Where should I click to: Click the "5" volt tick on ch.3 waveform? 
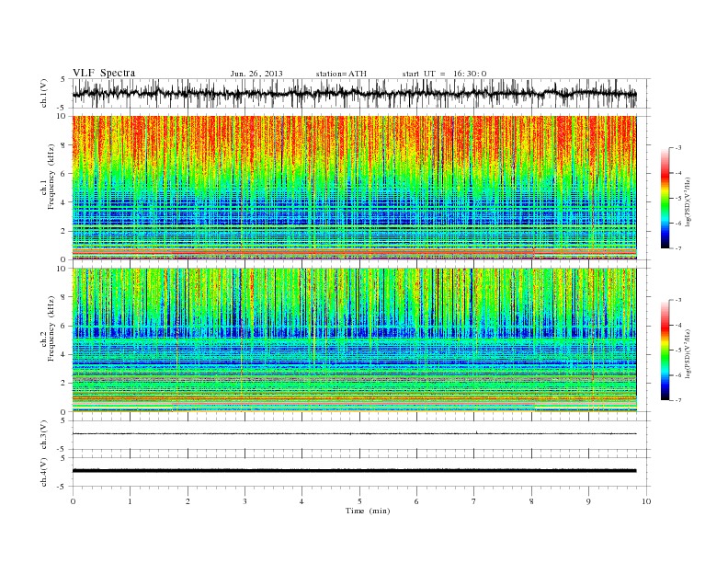[x=63, y=420]
